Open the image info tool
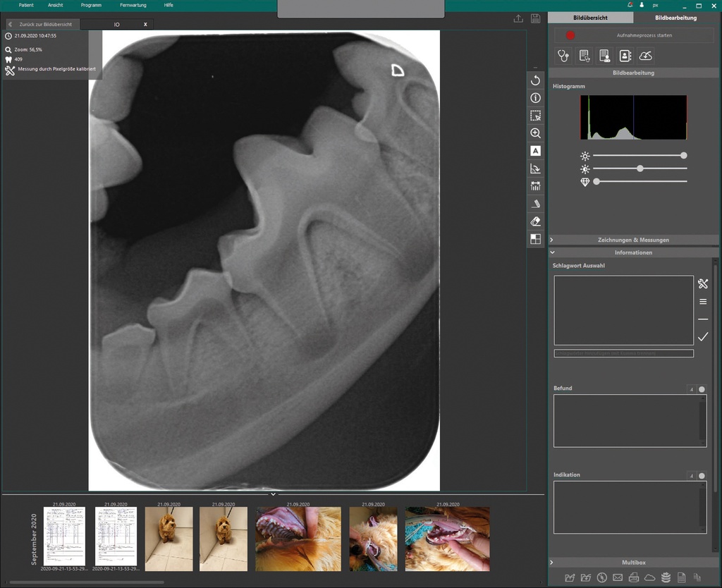Screen dimensions: 722x588 [535, 98]
